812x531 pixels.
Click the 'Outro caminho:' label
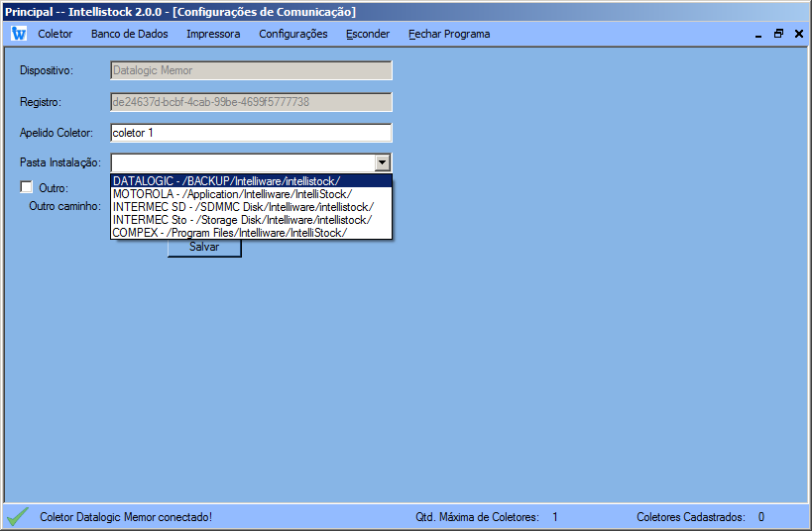(65, 206)
